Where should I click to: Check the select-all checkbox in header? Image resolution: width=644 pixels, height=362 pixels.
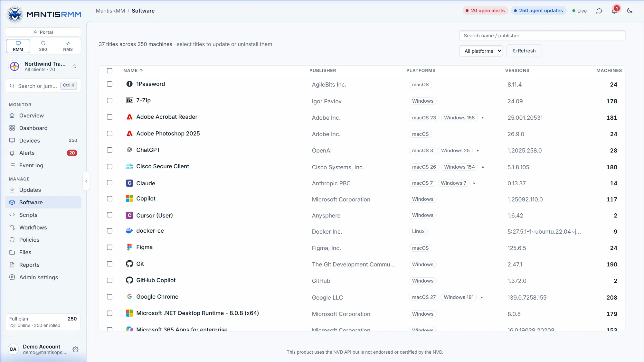pyautogui.click(x=109, y=71)
